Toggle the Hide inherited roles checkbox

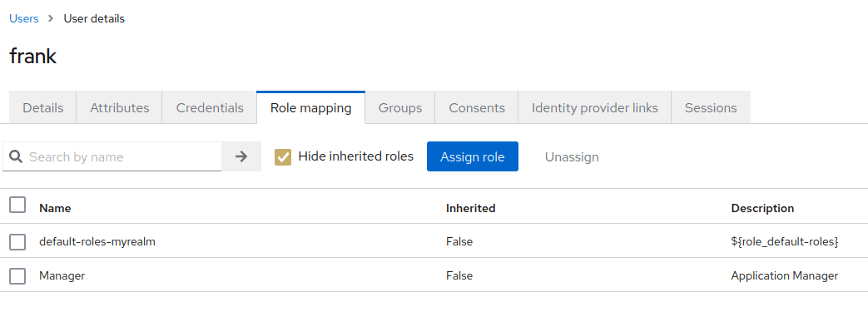point(283,156)
